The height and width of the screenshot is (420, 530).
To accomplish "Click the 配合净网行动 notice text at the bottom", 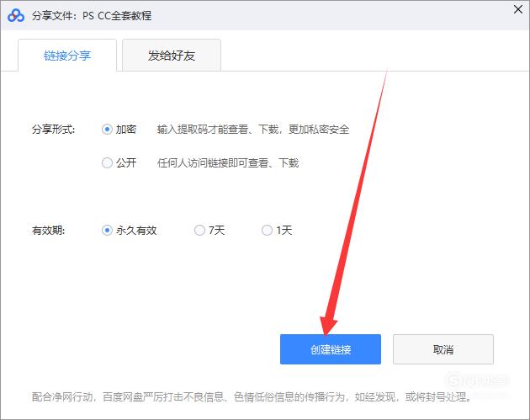I will (252, 396).
